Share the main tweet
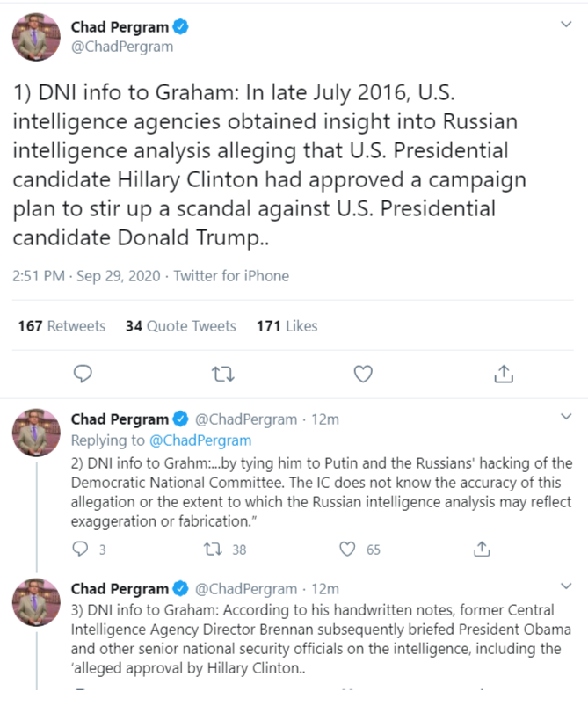588x706 pixels. 503,374
